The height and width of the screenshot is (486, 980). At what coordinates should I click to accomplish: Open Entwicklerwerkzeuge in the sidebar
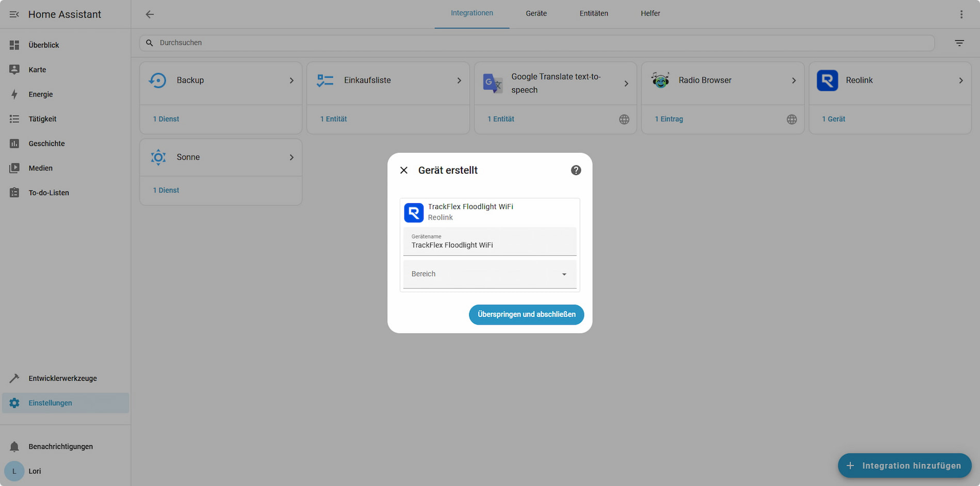pyautogui.click(x=66, y=378)
